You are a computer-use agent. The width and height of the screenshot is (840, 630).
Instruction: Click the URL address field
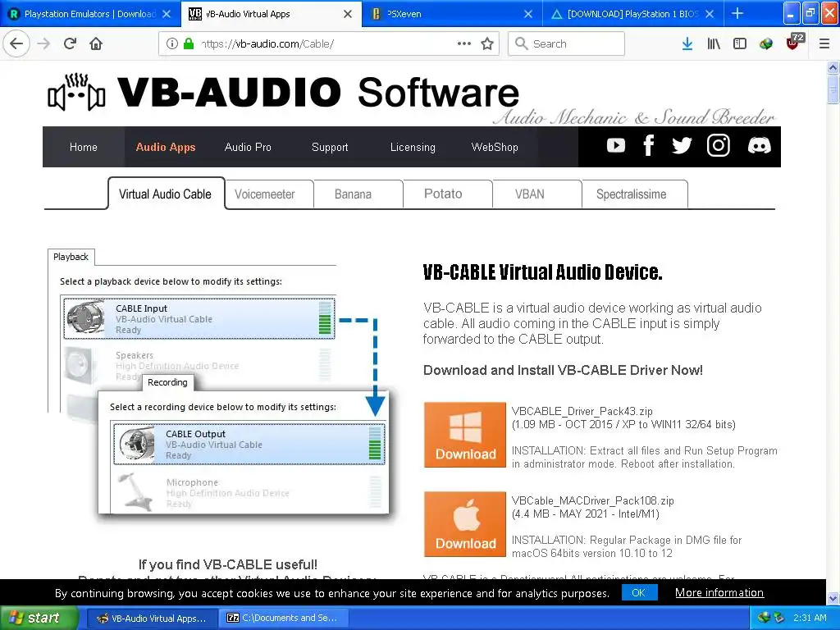point(326,43)
